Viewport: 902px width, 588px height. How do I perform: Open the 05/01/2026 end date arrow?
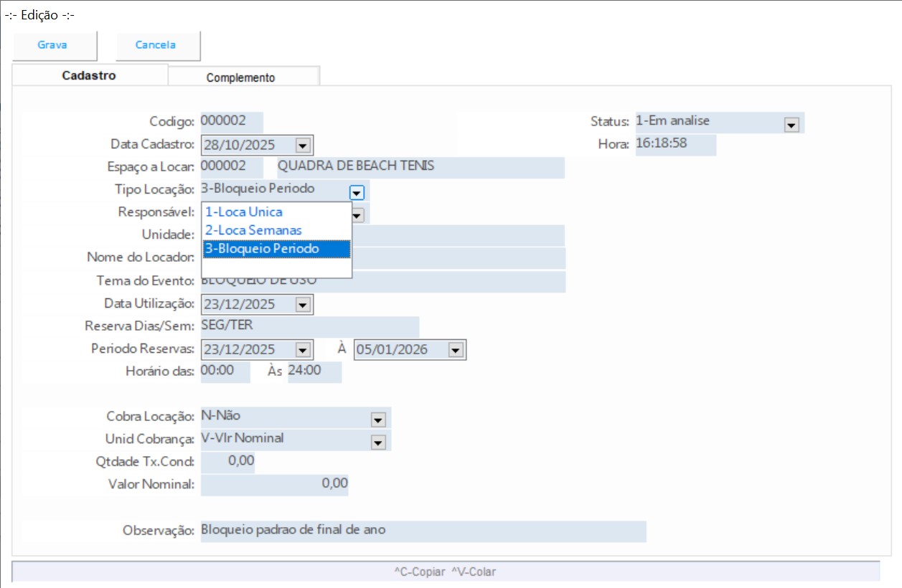tap(455, 351)
